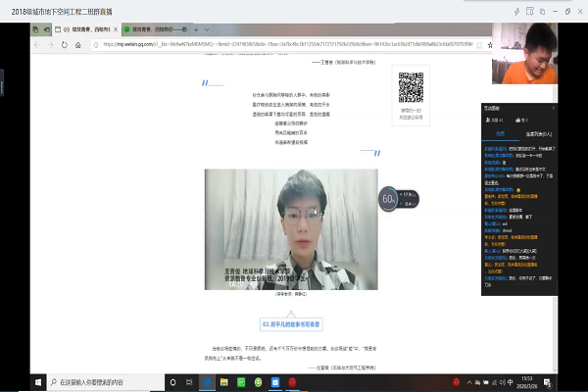
Task: Play the video of the student
Action: coord(291,229)
